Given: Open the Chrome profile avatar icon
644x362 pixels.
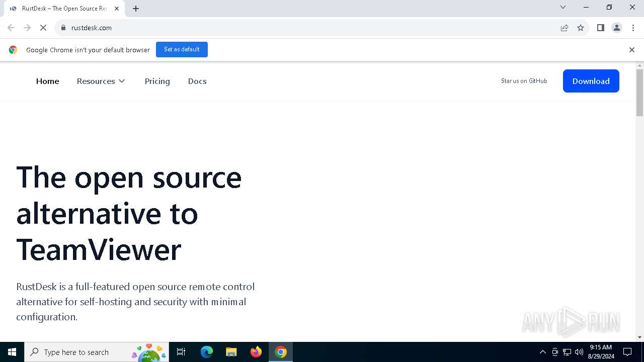Looking at the screenshot, I should (617, 28).
